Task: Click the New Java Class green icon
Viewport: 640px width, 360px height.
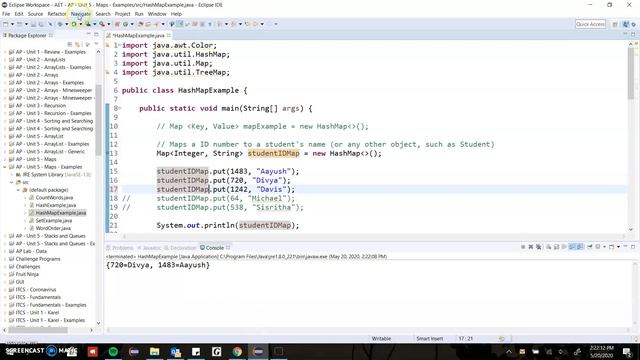Action: 125,24
